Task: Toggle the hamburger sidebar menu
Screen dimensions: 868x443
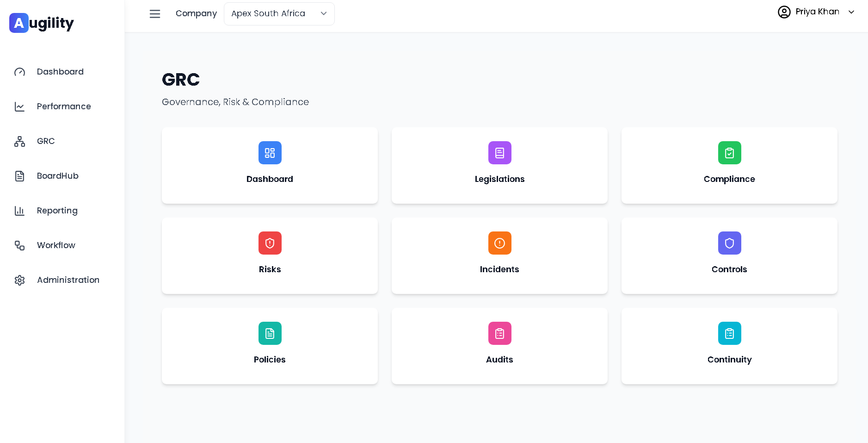Action: coord(155,14)
